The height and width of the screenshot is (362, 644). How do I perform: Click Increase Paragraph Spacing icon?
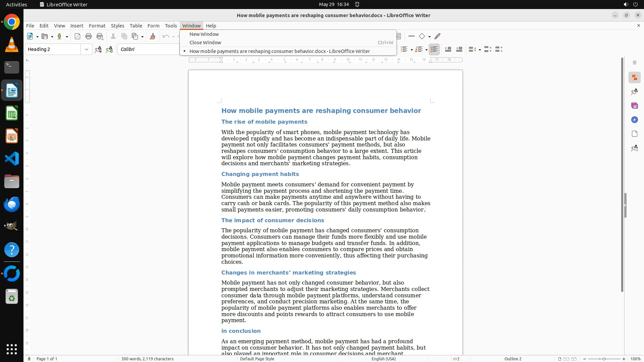click(x=488, y=49)
